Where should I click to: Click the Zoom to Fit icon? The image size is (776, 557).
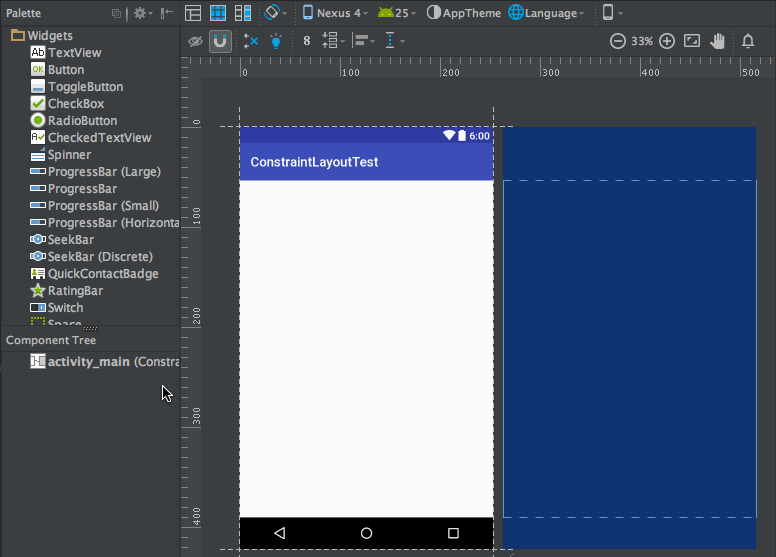(692, 41)
